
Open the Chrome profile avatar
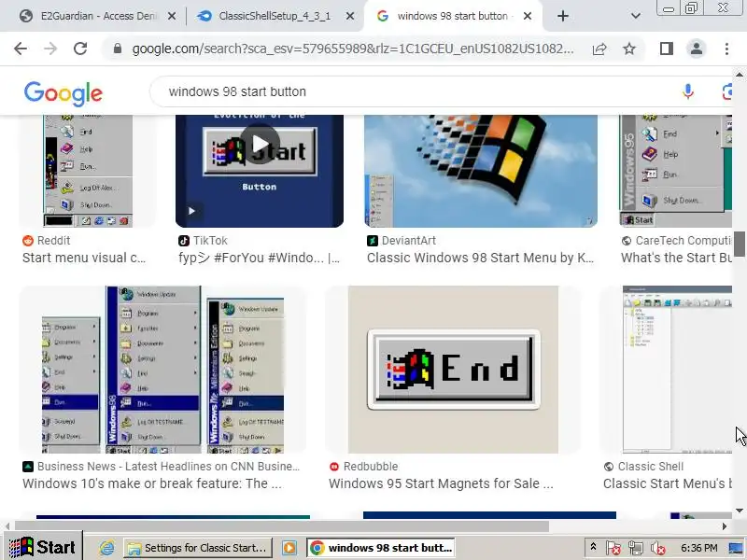696,49
